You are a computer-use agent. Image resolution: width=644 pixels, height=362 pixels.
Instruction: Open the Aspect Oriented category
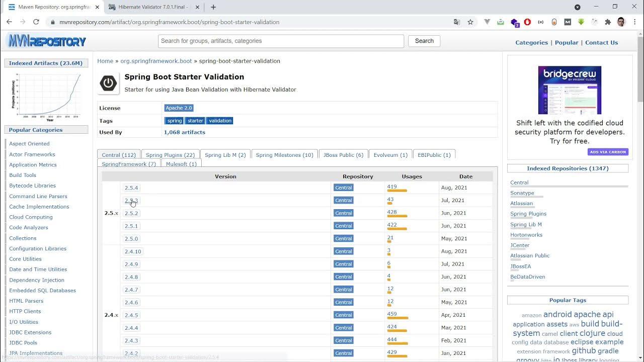[x=29, y=144]
